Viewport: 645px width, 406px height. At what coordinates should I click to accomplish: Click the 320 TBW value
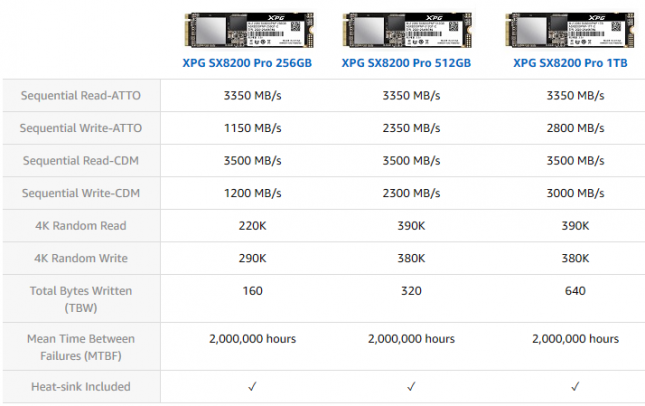[411, 291]
